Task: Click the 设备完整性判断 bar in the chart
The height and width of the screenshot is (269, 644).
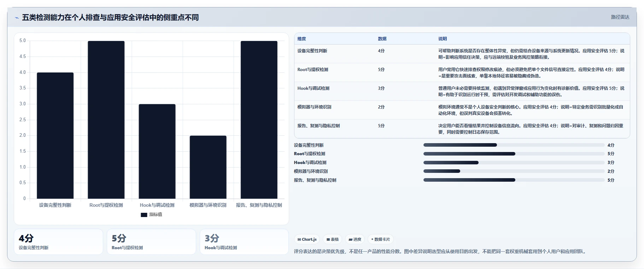Action: pos(55,135)
